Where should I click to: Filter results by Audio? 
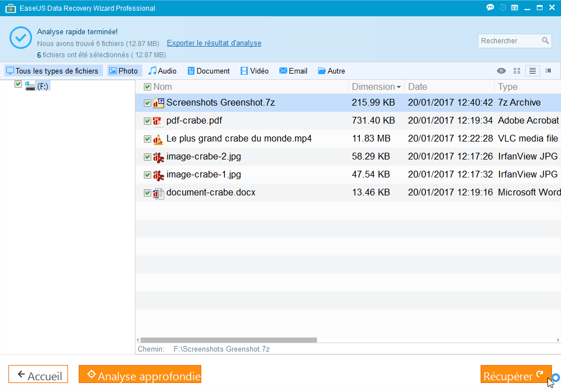(162, 71)
